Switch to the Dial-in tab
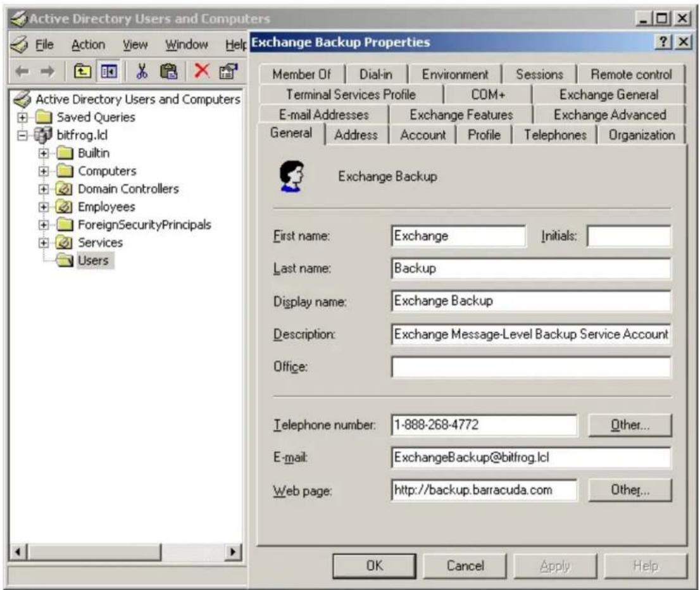This screenshot has width=700, height=590. pos(376,74)
